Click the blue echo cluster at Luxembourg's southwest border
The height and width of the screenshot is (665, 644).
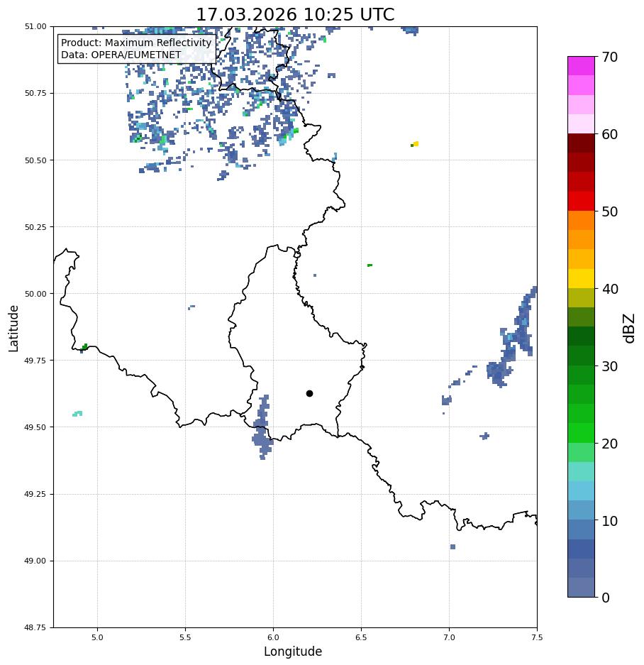coord(263,429)
